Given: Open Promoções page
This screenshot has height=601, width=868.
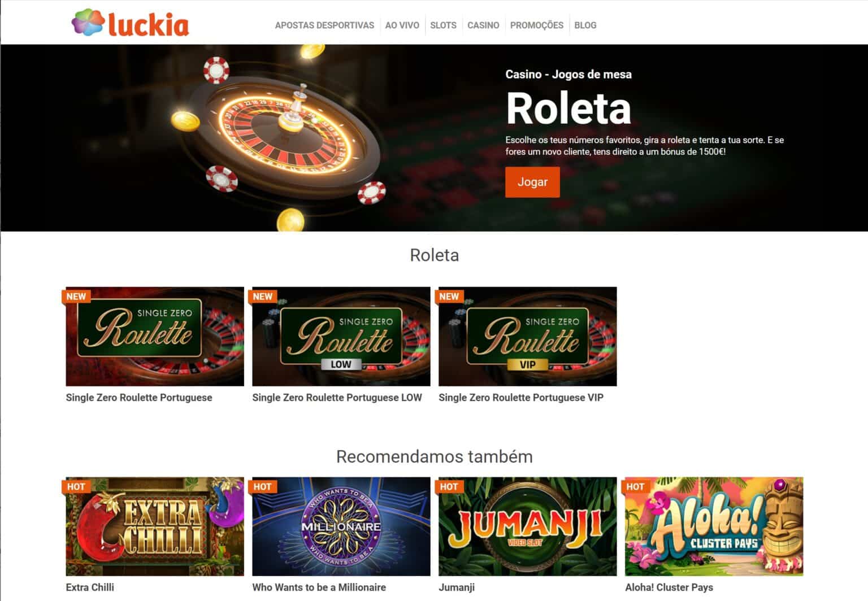Looking at the screenshot, I should [536, 25].
